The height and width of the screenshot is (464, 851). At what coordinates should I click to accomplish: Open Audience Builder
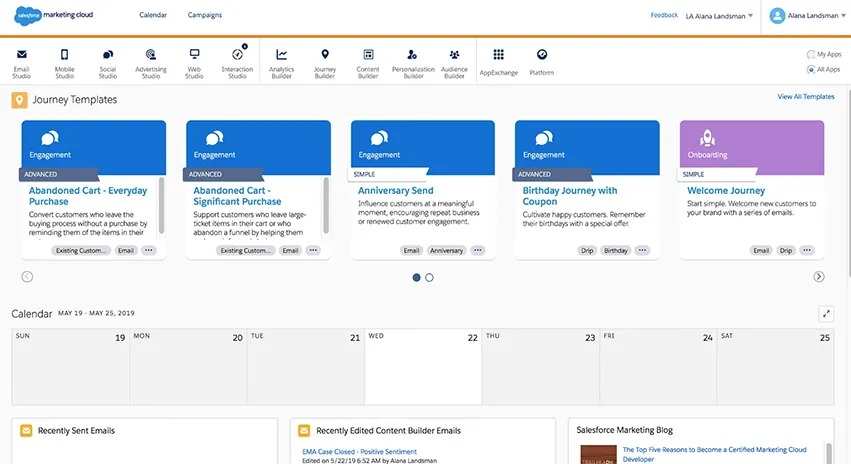coord(454,63)
